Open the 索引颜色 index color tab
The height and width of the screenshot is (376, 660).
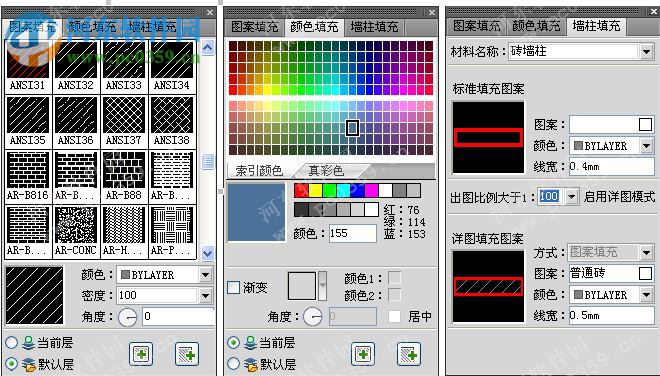[x=259, y=171]
